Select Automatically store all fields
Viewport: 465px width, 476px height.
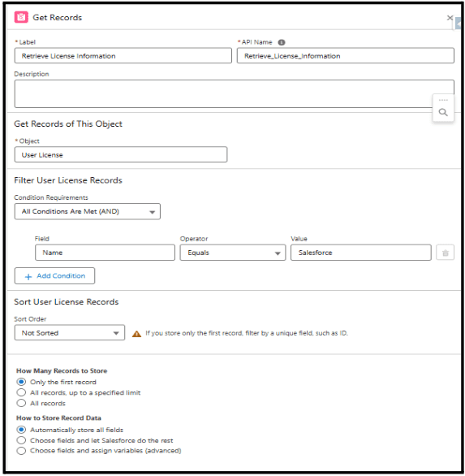tap(21, 430)
